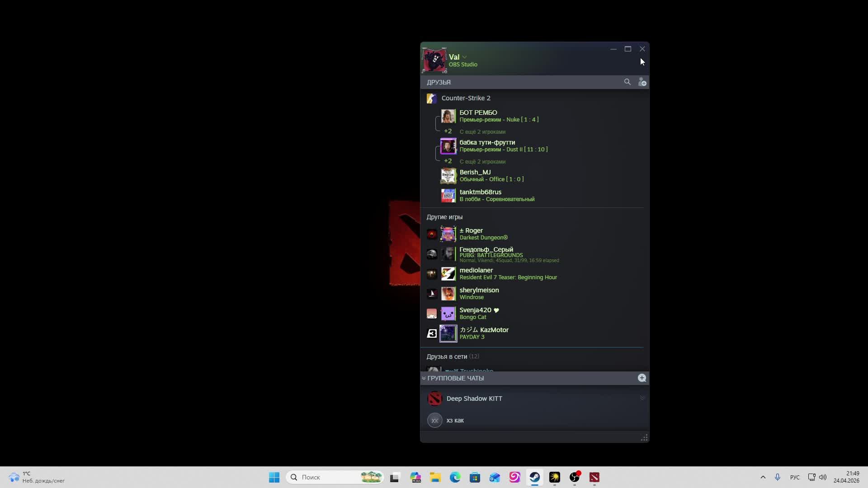This screenshot has height=488, width=868.
Task: Open the friends search icon
Action: (627, 82)
